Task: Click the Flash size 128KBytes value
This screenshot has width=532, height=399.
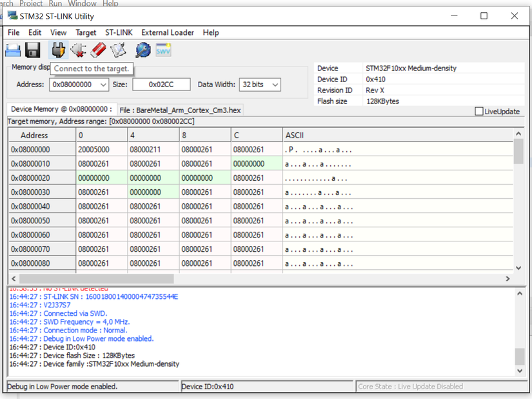Action: tap(382, 101)
